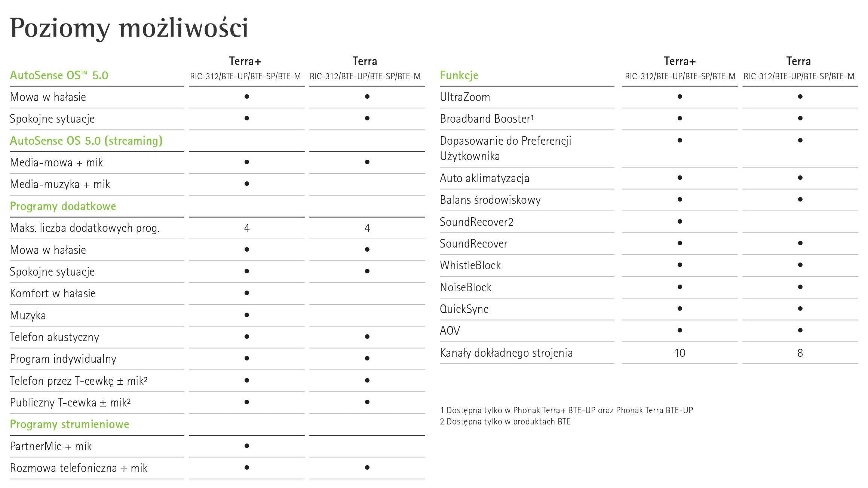The width and height of the screenshot is (868, 488).
Task: Click the Poziomy możliwości page title
Action: [x=129, y=28]
